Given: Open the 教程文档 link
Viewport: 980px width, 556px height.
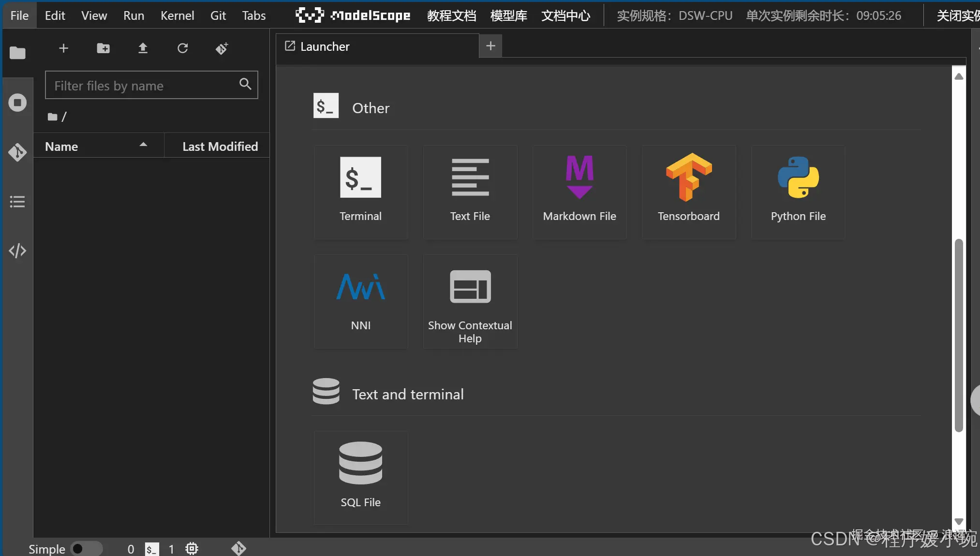Looking at the screenshot, I should pos(451,15).
